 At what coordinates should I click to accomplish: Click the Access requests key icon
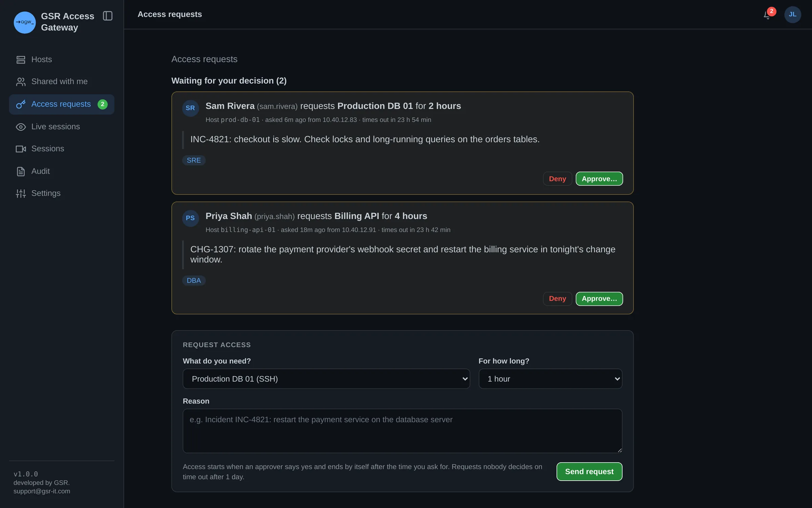click(21, 104)
